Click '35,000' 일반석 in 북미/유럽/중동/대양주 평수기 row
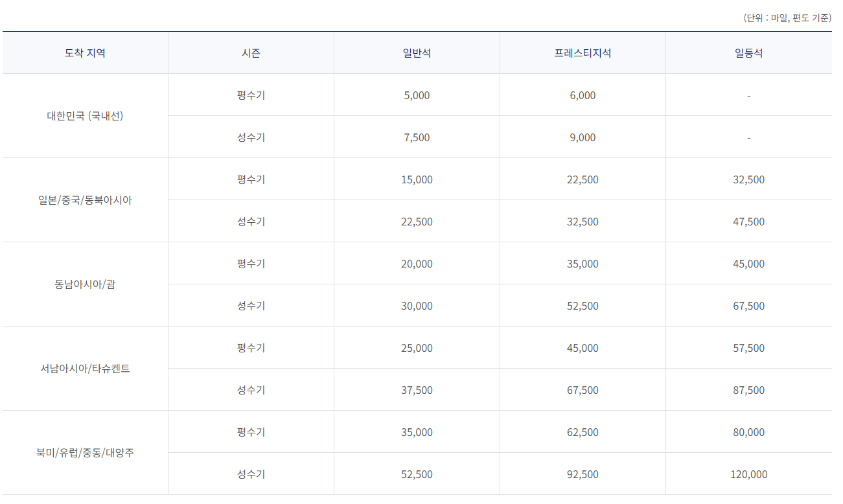This screenshot has width=843, height=504. point(417,432)
